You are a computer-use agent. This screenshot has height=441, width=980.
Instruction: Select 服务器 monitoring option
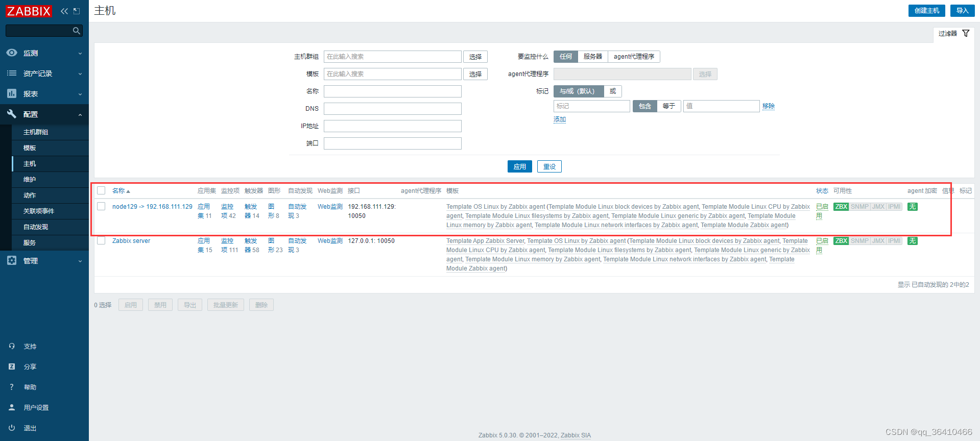coord(593,57)
